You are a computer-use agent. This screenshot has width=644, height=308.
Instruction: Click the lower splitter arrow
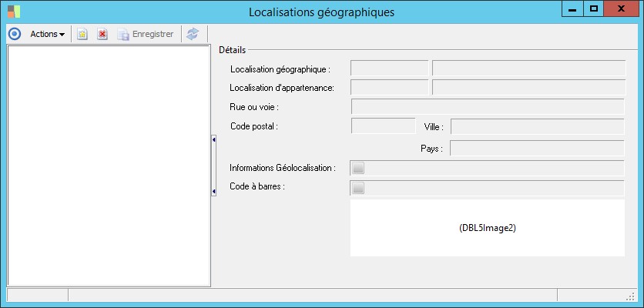point(213,191)
